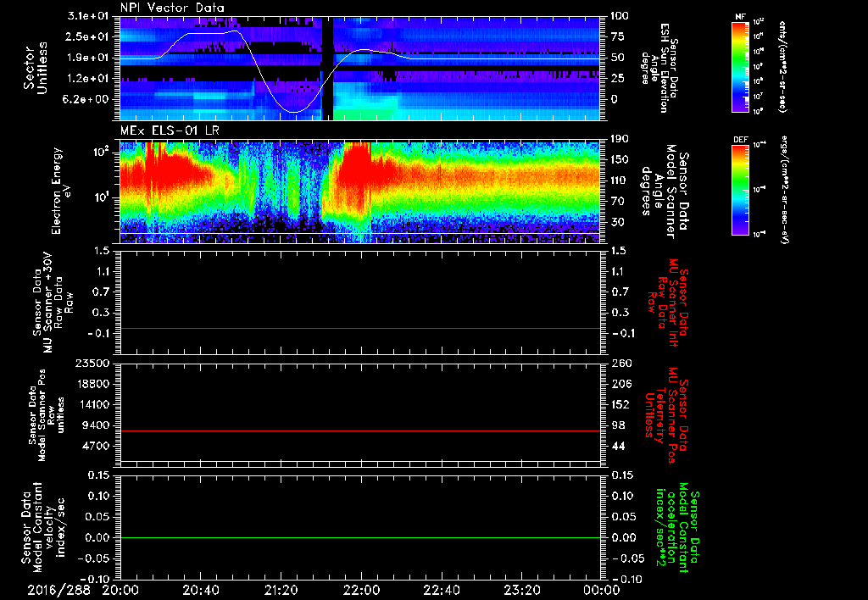The height and width of the screenshot is (600, 868).
Task: Click the "22:00" time axis label
Action: 361,590
